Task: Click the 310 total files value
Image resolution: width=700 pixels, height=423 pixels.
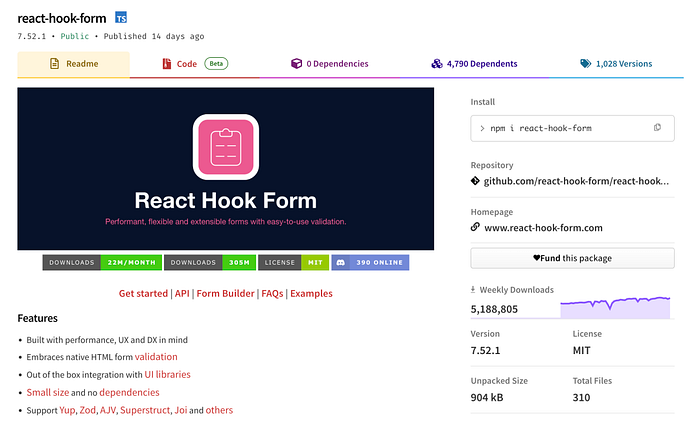Action: (581, 398)
